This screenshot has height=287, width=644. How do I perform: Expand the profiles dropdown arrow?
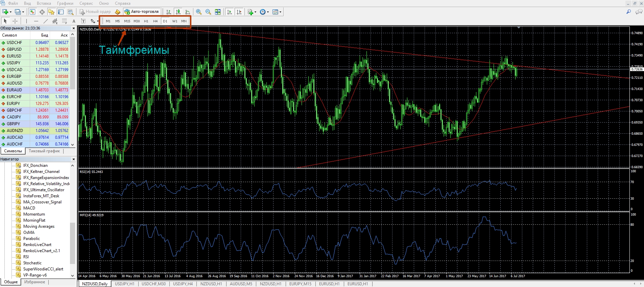pyautogui.click(x=23, y=12)
